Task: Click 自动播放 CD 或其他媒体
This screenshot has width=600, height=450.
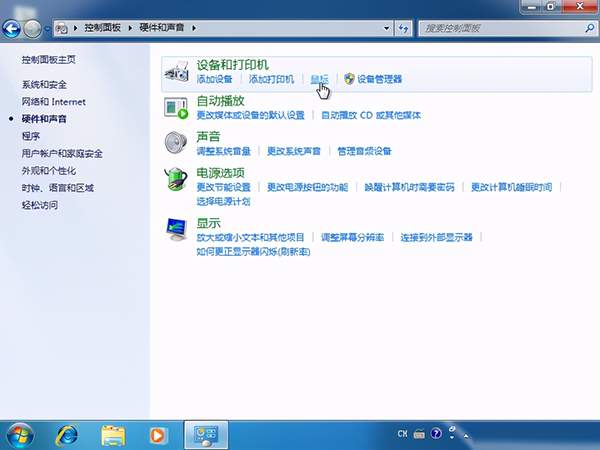Action: pyautogui.click(x=371, y=115)
